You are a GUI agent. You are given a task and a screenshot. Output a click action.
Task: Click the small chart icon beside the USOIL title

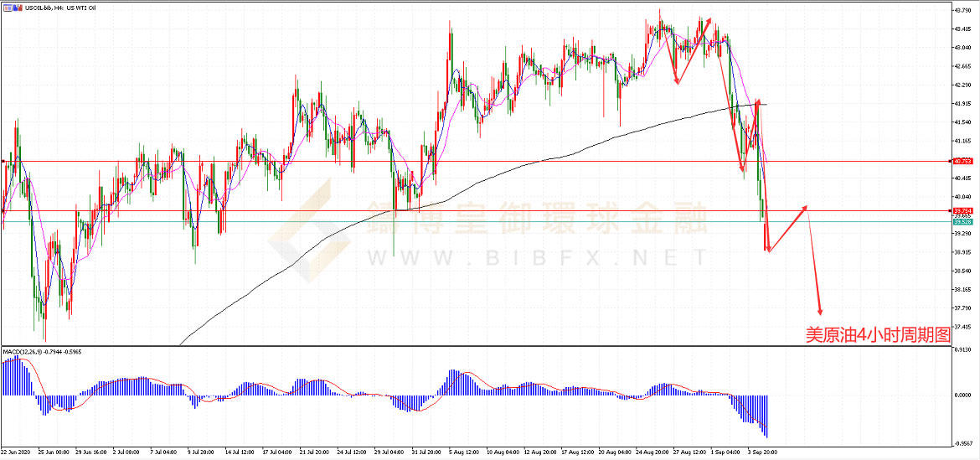point(8,8)
